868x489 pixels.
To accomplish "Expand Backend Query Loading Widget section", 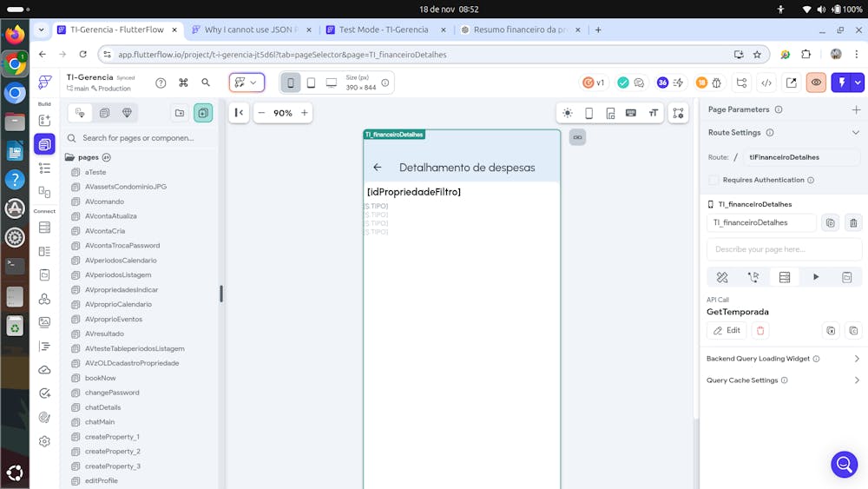I will tap(857, 359).
